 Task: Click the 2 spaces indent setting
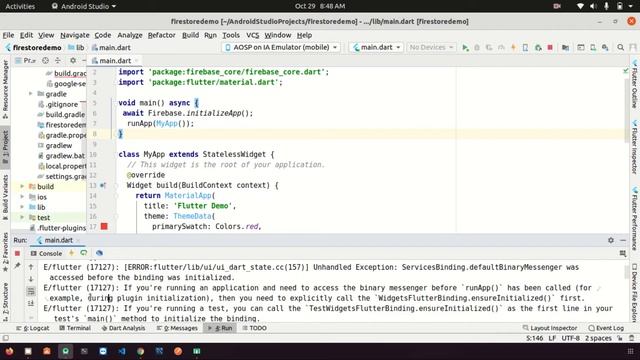598,338
